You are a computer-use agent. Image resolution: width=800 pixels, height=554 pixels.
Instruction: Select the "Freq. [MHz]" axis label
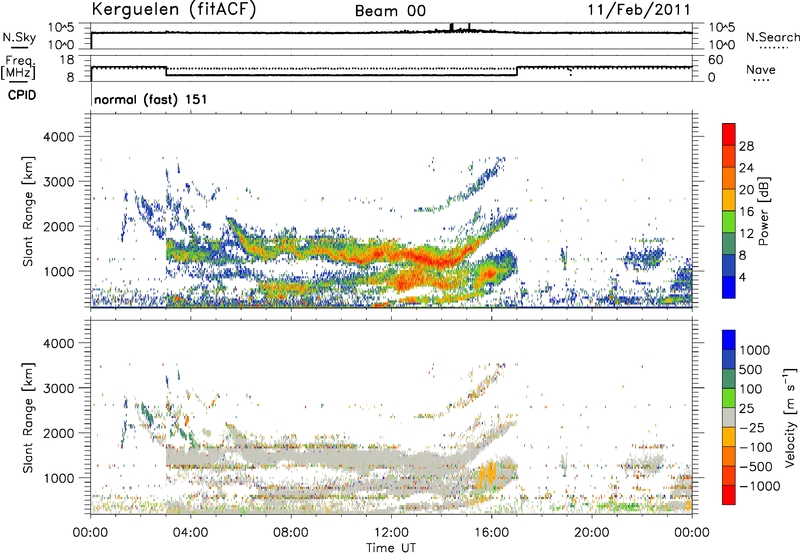coord(18,67)
